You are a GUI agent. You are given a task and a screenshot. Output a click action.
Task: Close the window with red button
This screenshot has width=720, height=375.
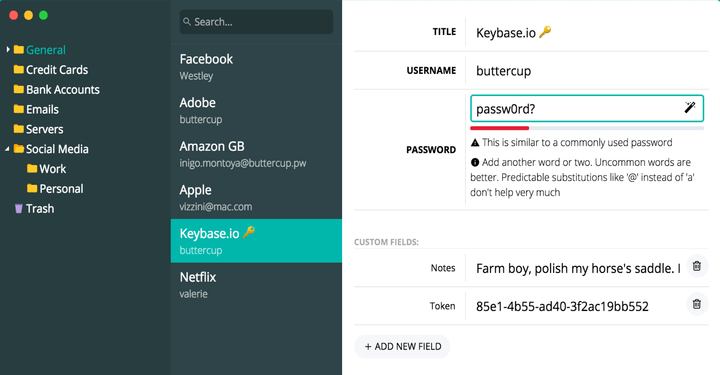click(14, 15)
